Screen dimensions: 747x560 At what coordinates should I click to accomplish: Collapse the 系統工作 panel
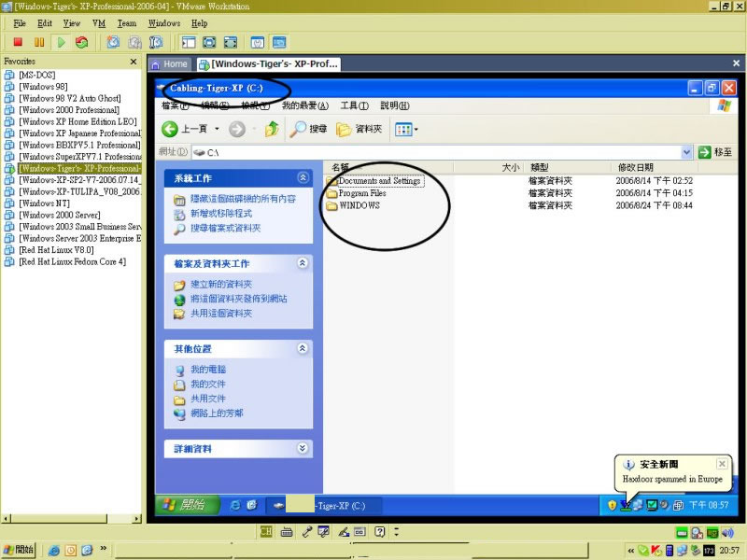[x=303, y=177]
